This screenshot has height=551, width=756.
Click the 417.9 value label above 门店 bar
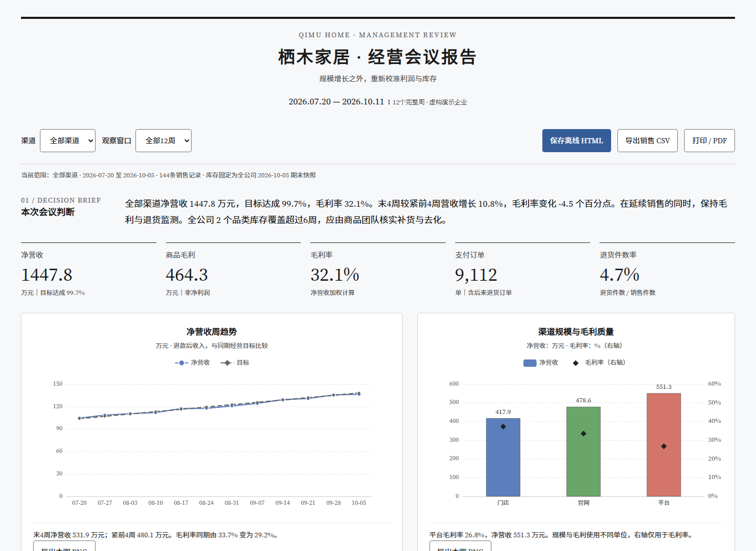click(x=503, y=412)
